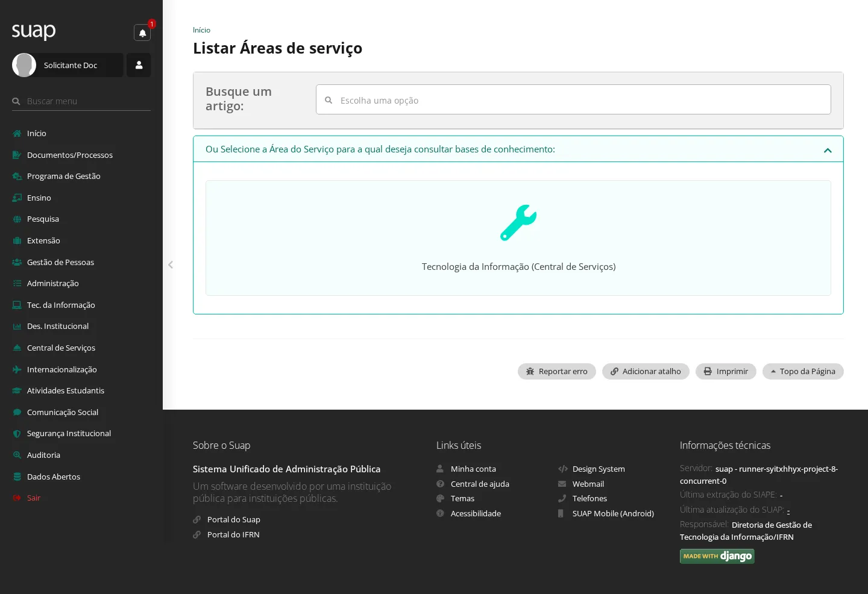Click the Solicitante Doc avatar picture
Viewport: 868px width, 594px height.
click(x=24, y=65)
